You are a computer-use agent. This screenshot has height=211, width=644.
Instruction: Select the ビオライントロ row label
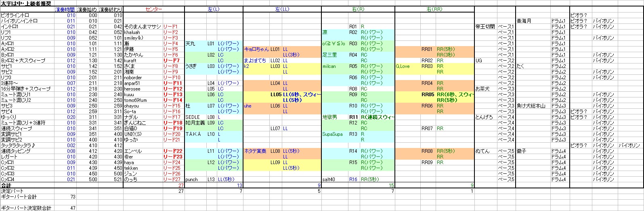pos(27,15)
